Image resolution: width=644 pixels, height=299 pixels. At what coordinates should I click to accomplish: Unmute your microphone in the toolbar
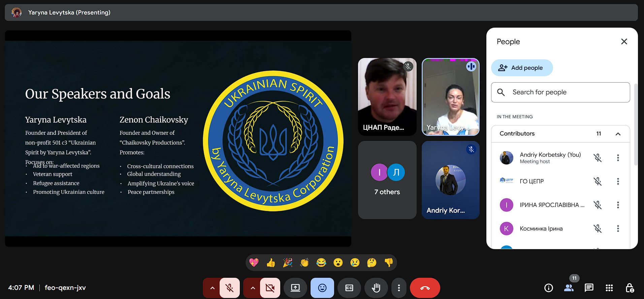pos(230,288)
